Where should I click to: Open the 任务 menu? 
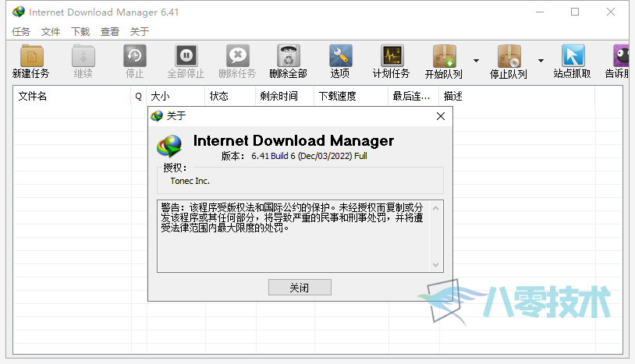20,31
